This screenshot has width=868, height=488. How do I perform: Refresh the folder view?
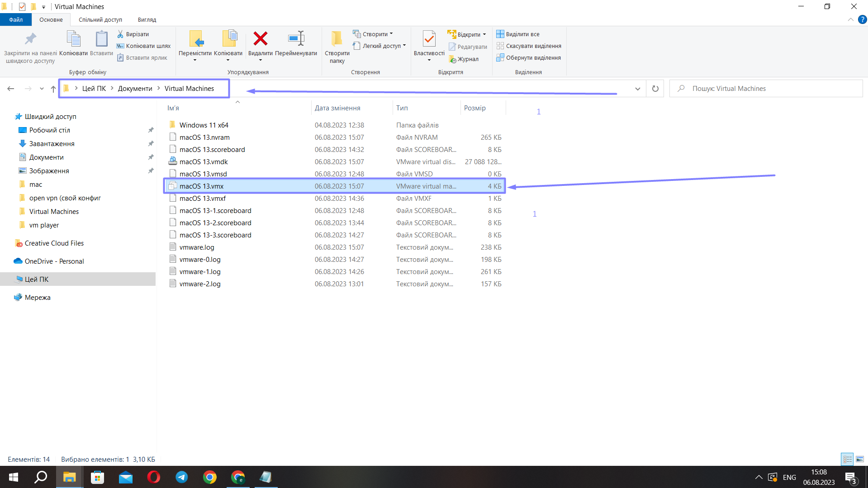655,89
